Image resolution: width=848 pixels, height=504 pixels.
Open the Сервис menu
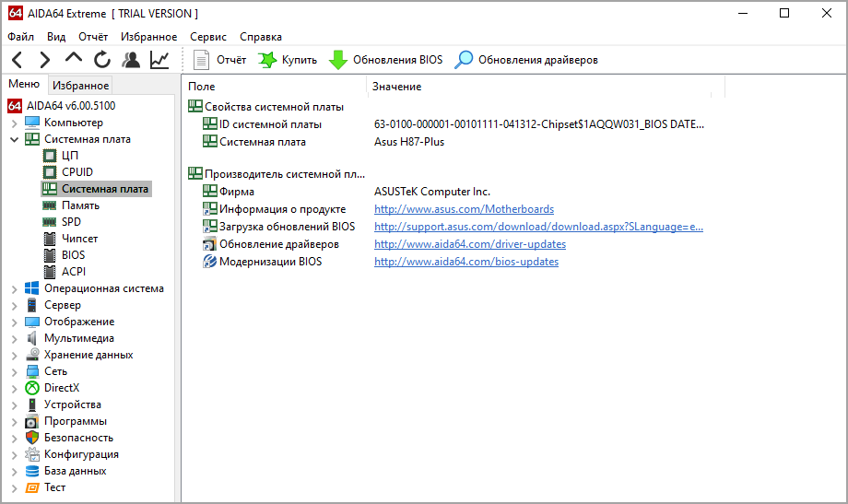pos(208,37)
